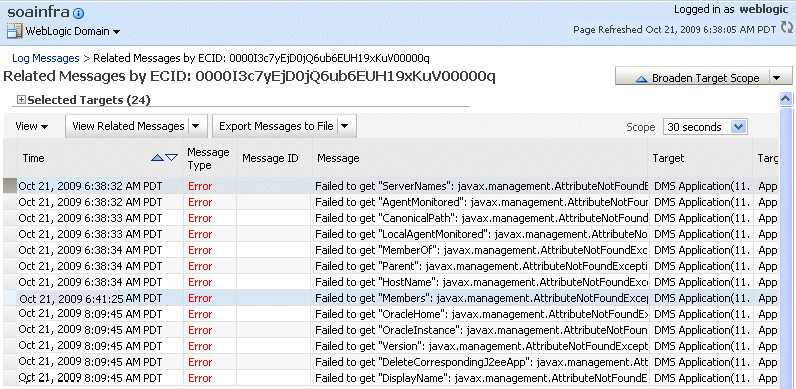796x389 pixels.
Task: Click the Export Messages to File button
Action: pyautogui.click(x=276, y=126)
